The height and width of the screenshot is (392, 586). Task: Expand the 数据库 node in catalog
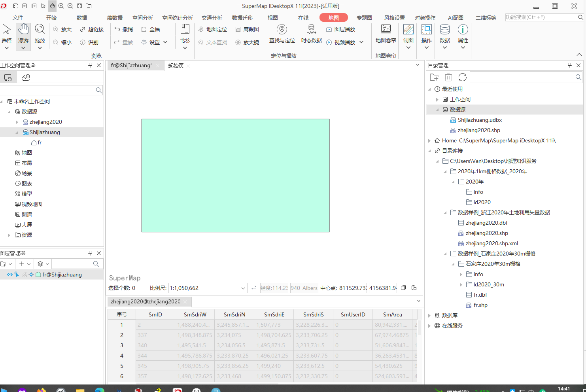[429, 315]
